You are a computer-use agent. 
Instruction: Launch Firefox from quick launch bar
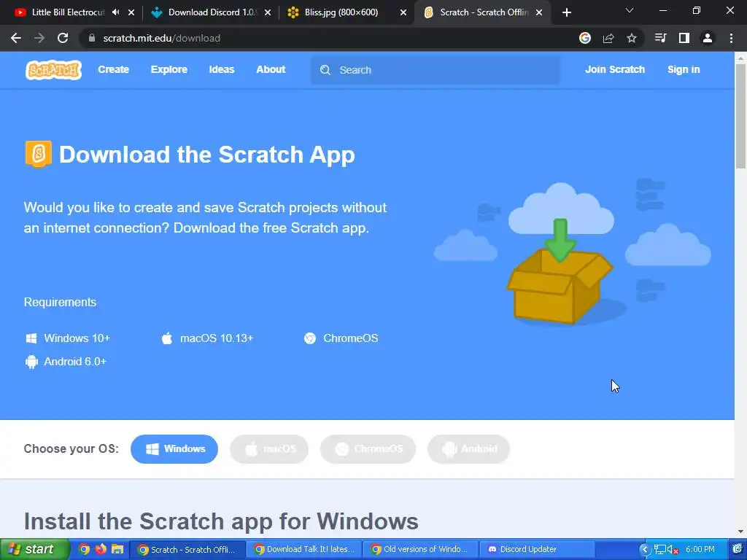tap(101, 549)
